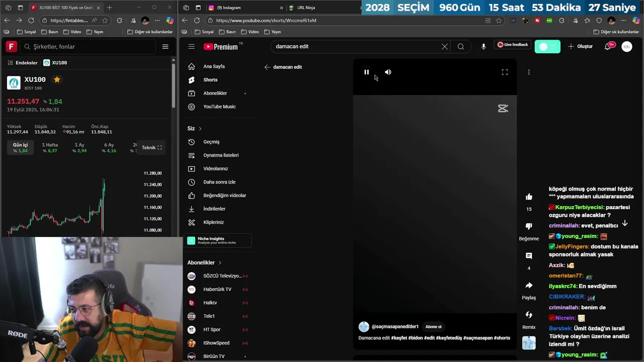The height and width of the screenshot is (362, 644).
Task: Go back from damacan edit results
Action: [267, 67]
